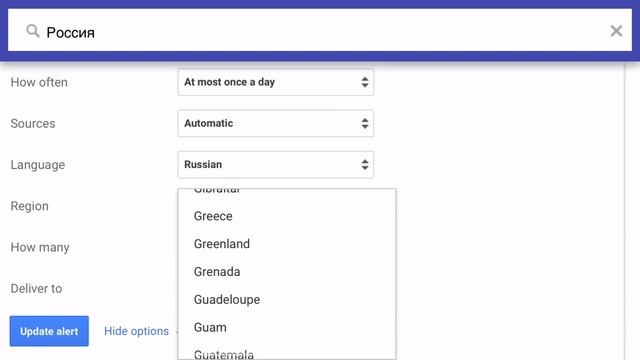640x360 pixels.
Task: Click the Update alert button
Action: [49, 331]
